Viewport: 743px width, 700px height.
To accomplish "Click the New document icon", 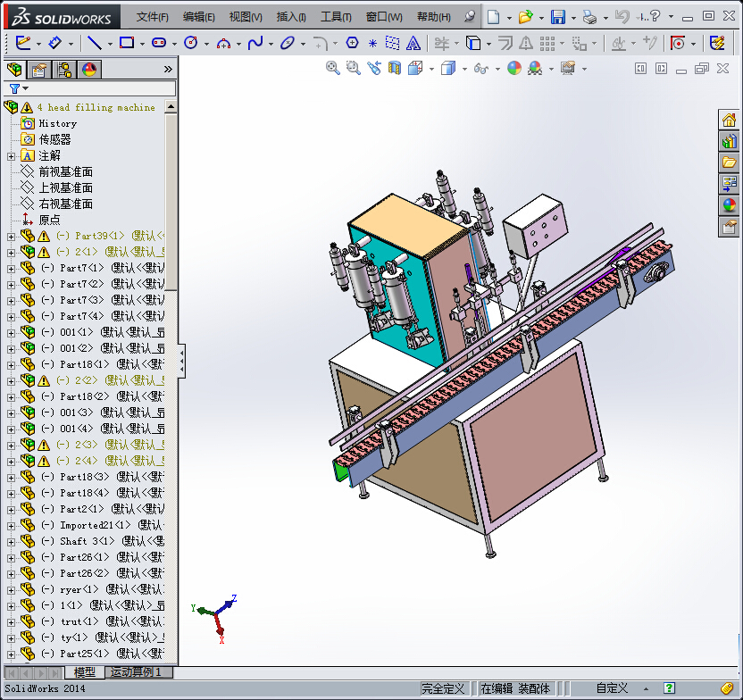I will click(x=493, y=17).
